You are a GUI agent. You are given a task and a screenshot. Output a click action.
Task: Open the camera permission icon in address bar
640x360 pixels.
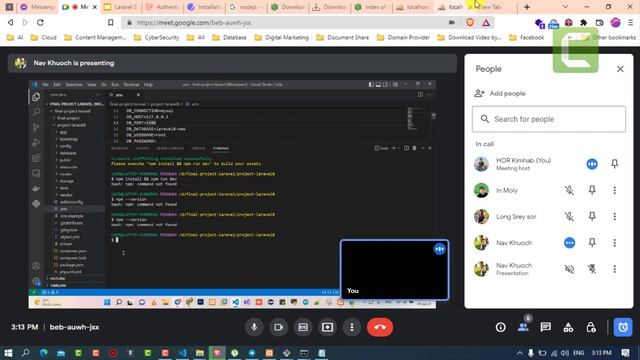pos(451,22)
